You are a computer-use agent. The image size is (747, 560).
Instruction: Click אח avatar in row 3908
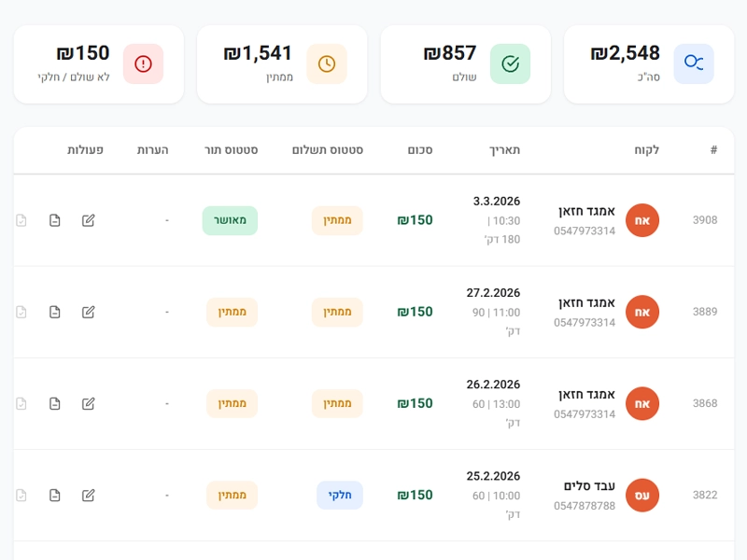(642, 220)
